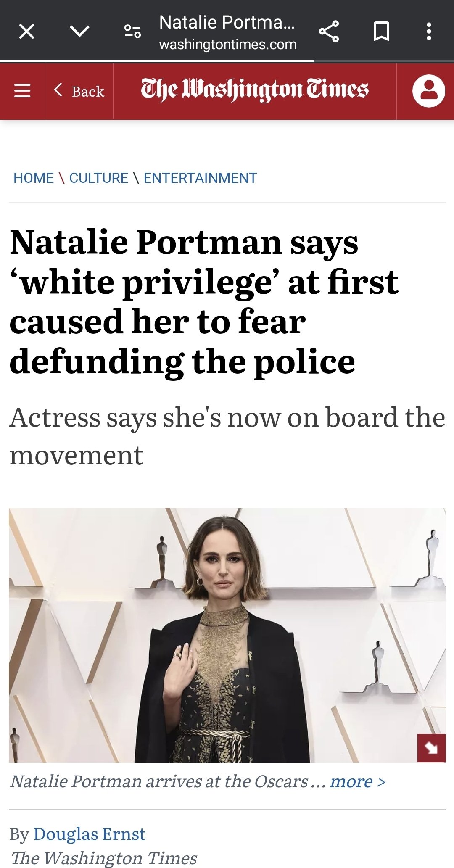Minimize tab with the down chevron
Screen dimensions: 454x868
coord(79,32)
